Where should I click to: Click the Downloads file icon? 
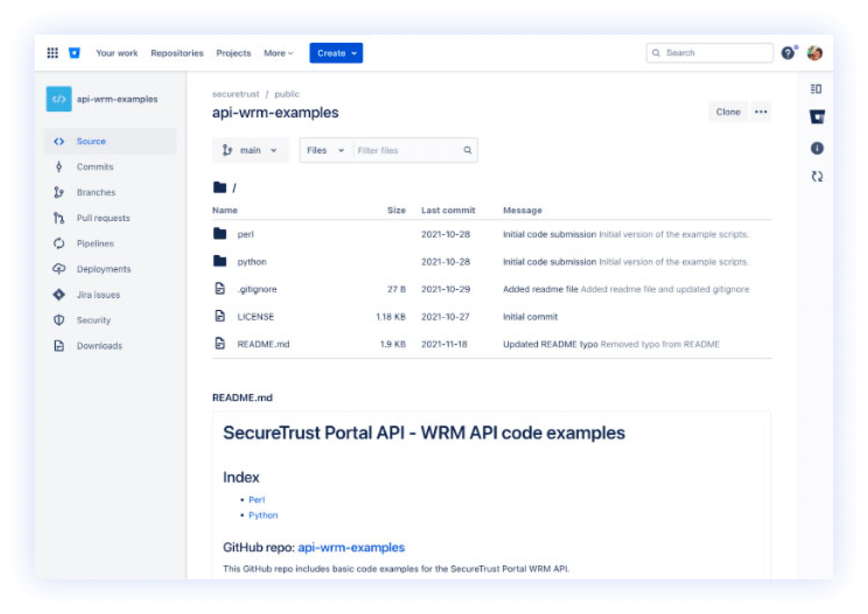point(59,346)
